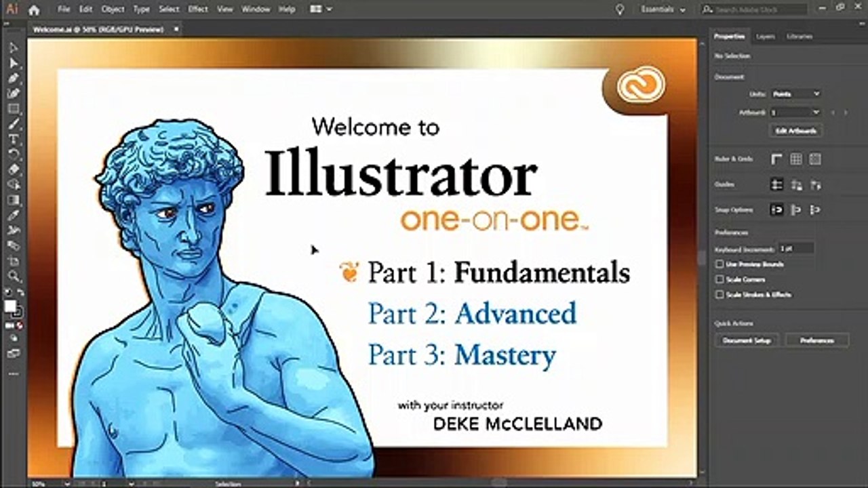
Task: Select the Paintbrush tool
Action: pos(13,124)
